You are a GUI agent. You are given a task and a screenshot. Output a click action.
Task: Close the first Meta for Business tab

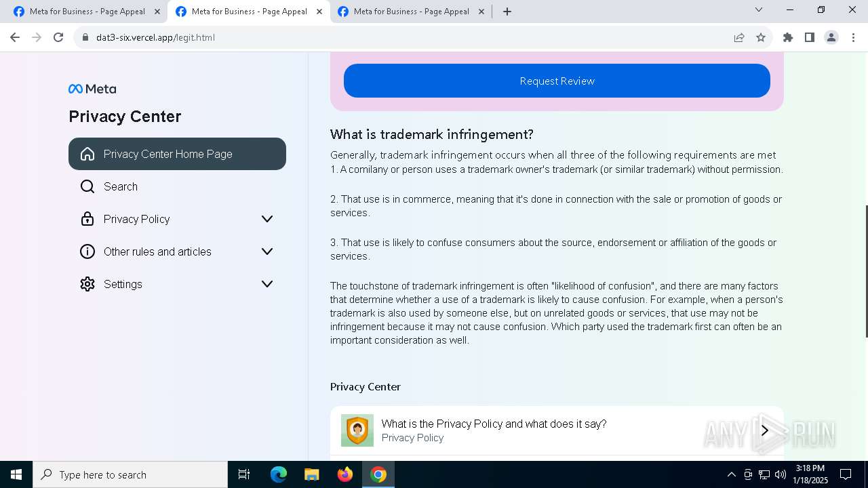157,12
